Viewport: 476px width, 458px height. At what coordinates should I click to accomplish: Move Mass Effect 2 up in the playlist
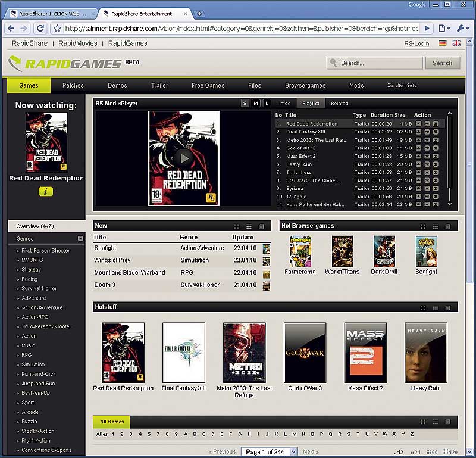(418, 156)
